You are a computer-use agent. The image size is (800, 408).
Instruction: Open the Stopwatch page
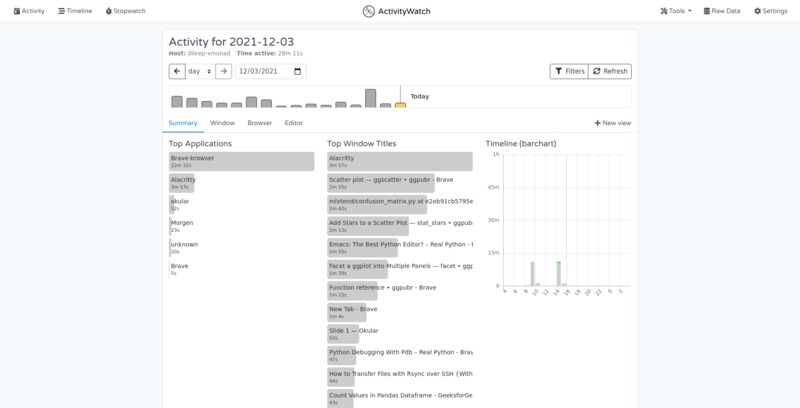click(126, 11)
